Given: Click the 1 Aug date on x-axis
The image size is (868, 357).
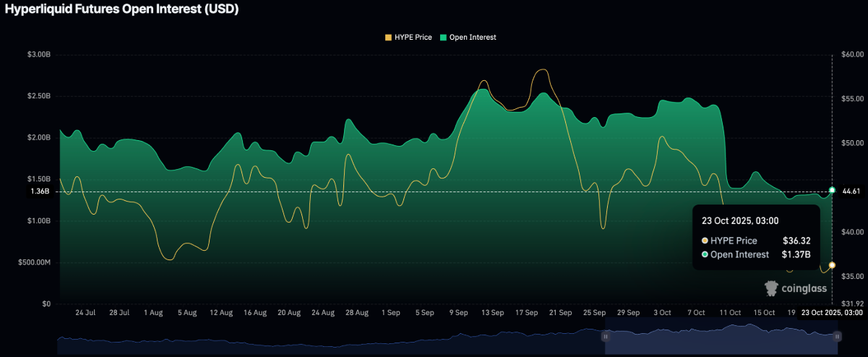Looking at the screenshot, I should pos(152,313).
